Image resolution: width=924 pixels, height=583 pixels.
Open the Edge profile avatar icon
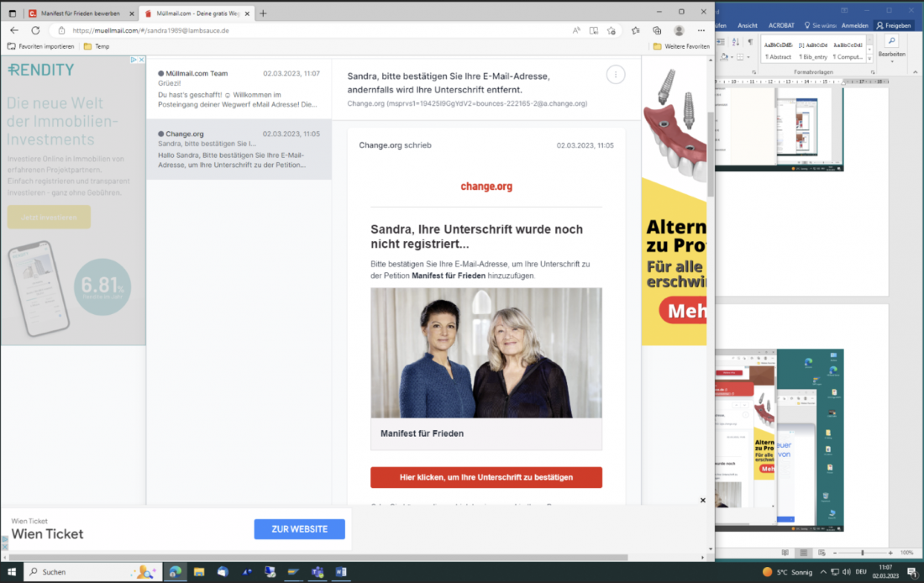[679, 30]
